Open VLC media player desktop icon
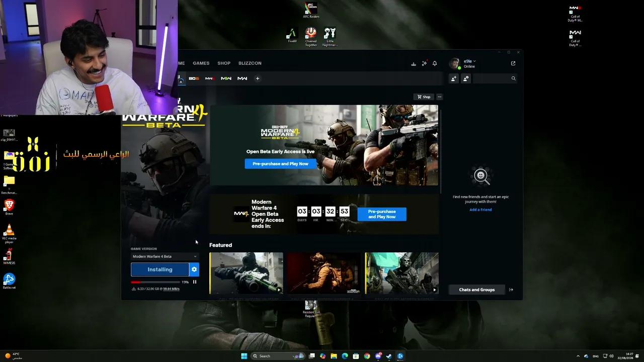 click(x=9, y=234)
